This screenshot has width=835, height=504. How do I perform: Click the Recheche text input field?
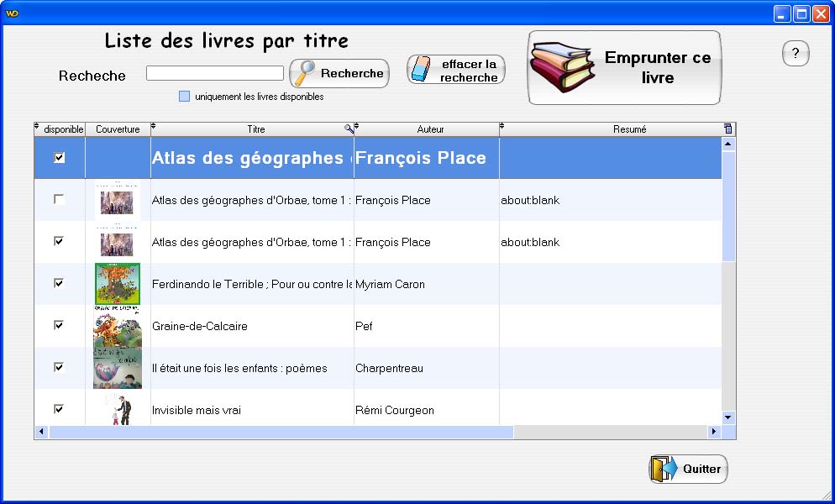pos(214,73)
